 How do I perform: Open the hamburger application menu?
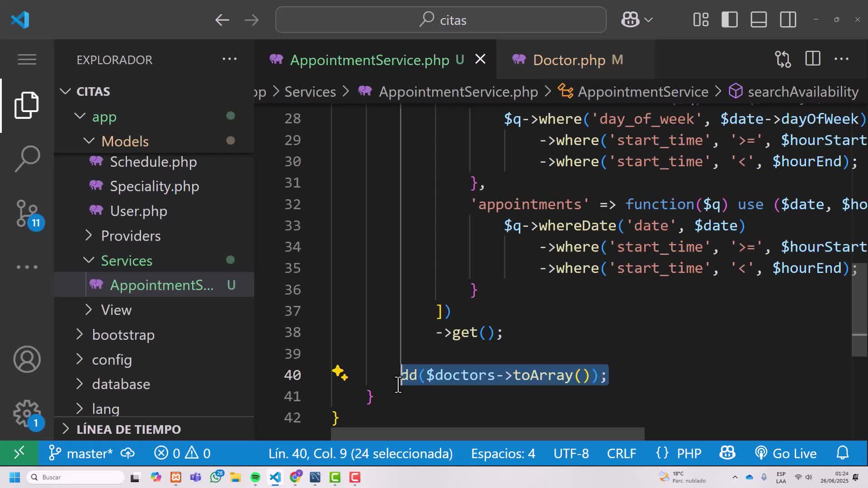27,60
